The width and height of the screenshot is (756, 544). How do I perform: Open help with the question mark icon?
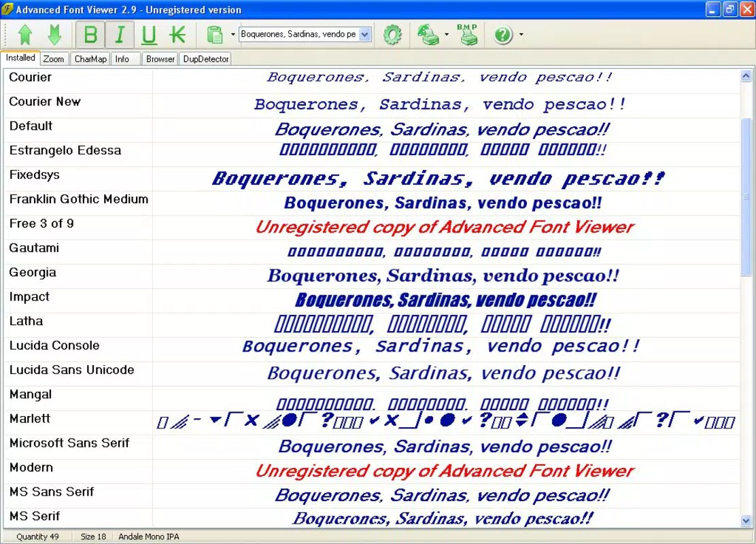503,35
